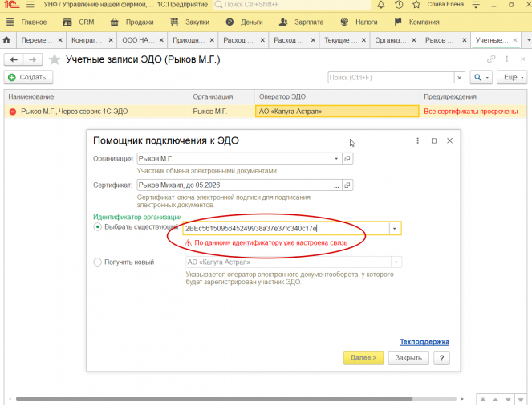The height and width of the screenshot is (411, 532).
Task: Open the Компания section
Action: 424,22
